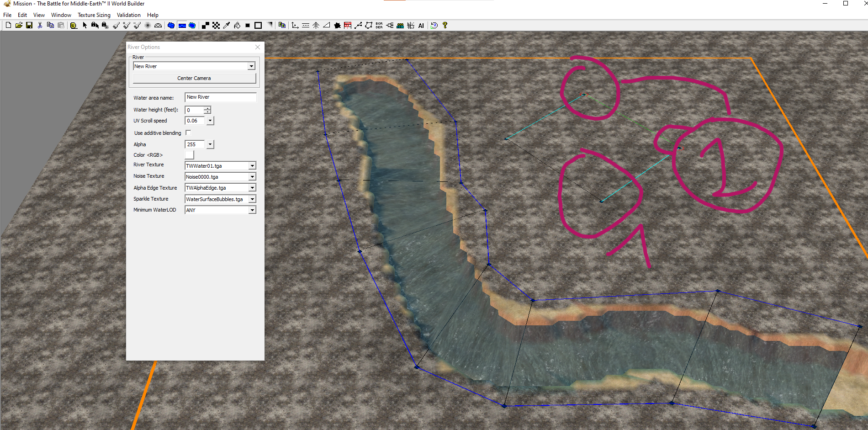Expand the River Texture TWWater01.tga dropdown

pyautogui.click(x=252, y=165)
